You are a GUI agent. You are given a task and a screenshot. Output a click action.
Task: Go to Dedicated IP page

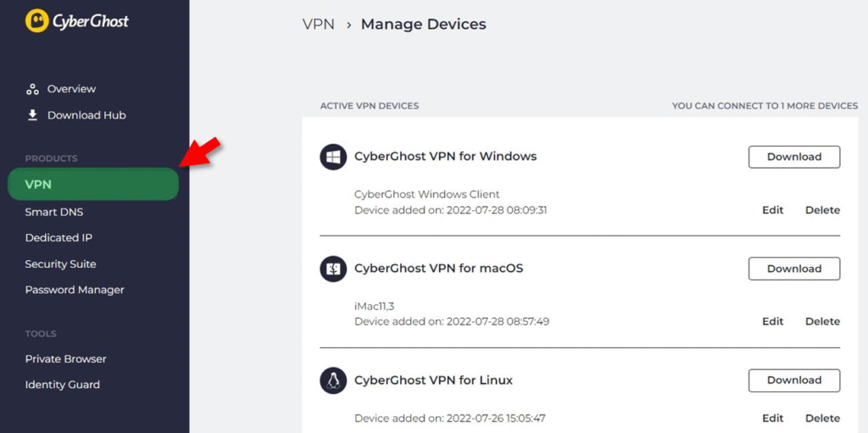point(58,238)
